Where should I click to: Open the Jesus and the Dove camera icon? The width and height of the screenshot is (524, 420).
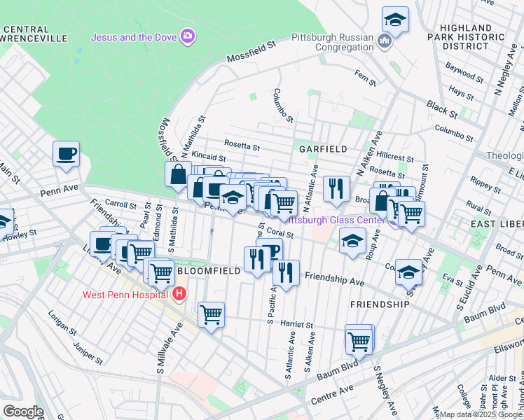pyautogui.click(x=187, y=36)
